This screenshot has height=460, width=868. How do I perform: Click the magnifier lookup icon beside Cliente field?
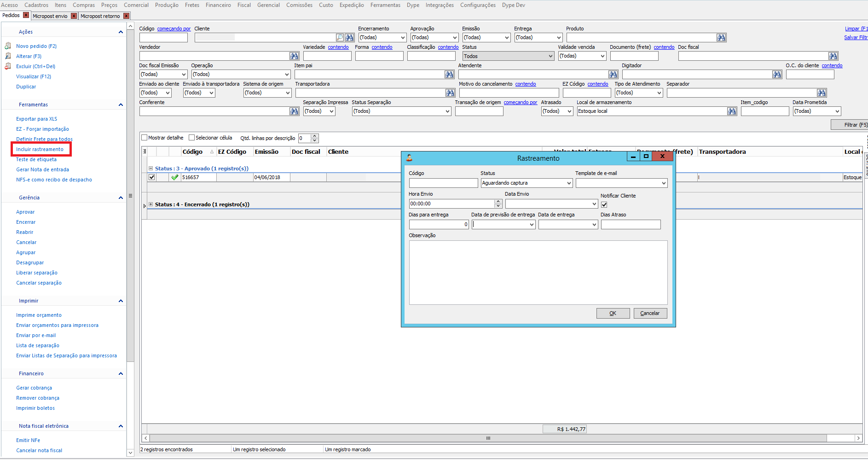[340, 38]
